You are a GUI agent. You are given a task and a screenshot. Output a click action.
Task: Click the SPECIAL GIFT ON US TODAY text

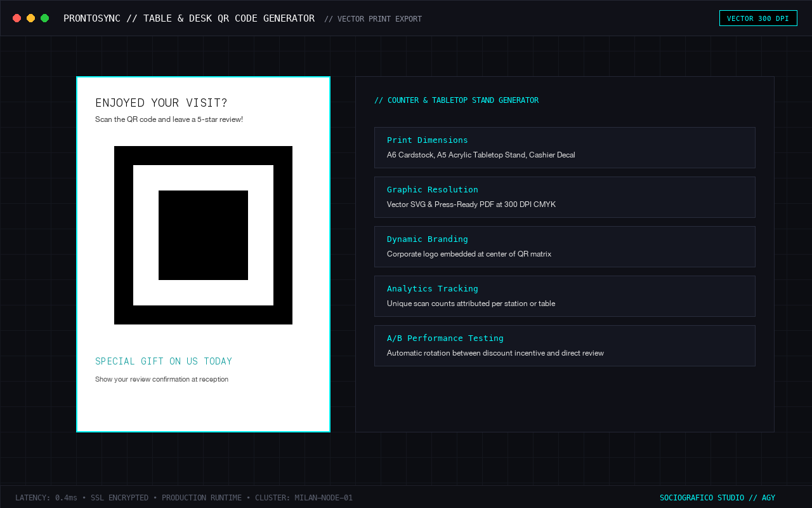click(164, 361)
